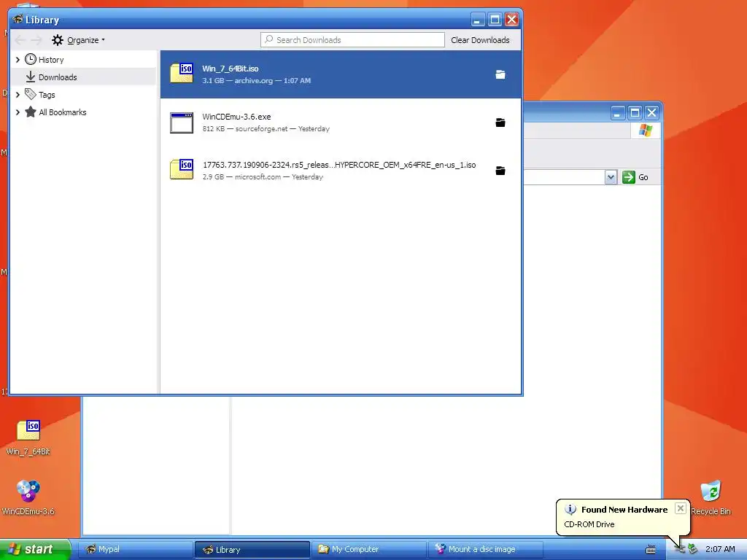Click the Clear Downloads button
Screen dimensions: 747x560
point(480,40)
